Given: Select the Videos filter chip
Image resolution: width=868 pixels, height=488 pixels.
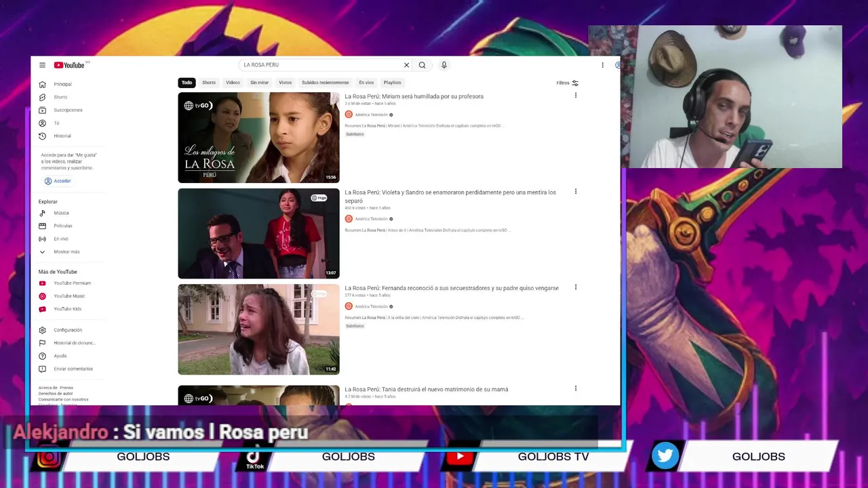Looking at the screenshot, I should (233, 83).
